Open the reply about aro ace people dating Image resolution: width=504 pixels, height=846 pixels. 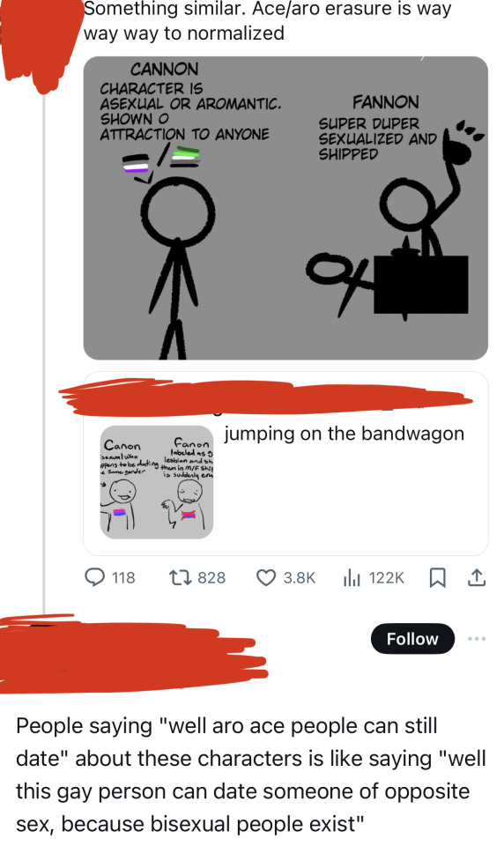pos(251,775)
